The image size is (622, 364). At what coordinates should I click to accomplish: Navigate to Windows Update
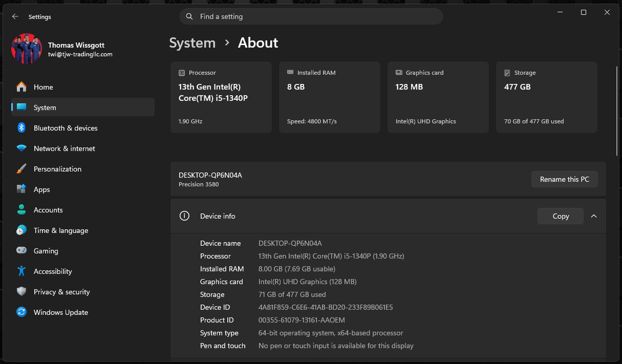click(x=83, y=312)
